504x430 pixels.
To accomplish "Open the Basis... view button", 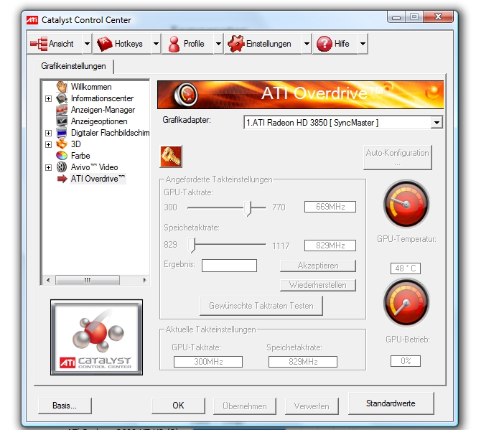I will (65, 406).
